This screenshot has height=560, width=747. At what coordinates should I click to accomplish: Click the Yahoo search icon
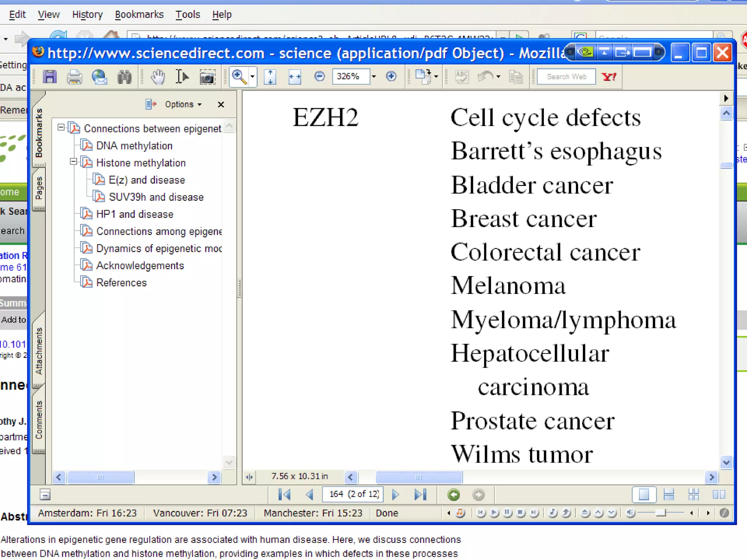[x=609, y=77]
